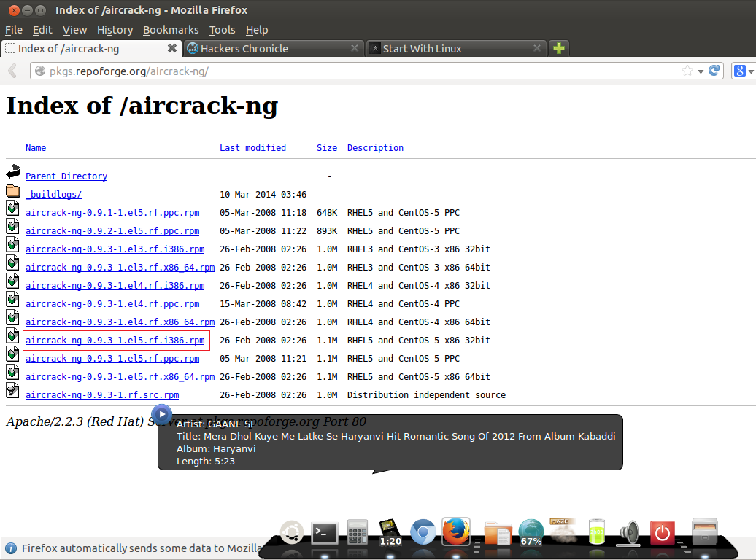
Task: Click text 'Distribution independent source'
Action: tap(426, 395)
